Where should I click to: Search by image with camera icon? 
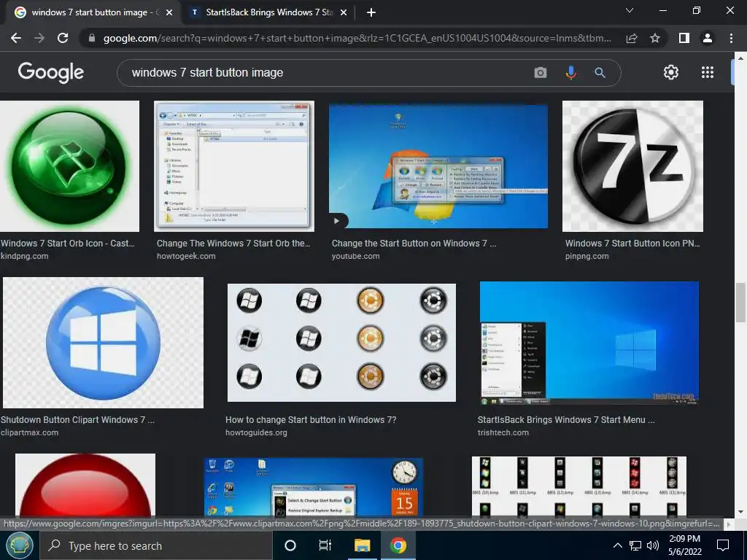pyautogui.click(x=541, y=73)
